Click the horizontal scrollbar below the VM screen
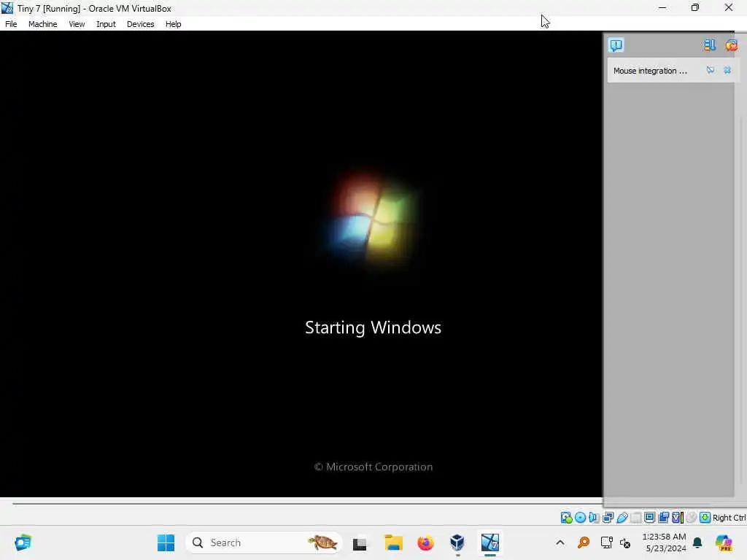 click(307, 503)
